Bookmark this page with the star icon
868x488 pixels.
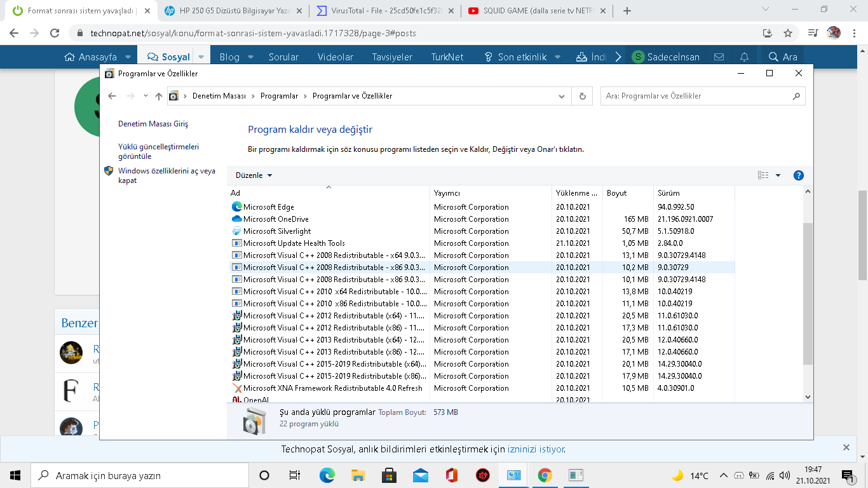click(x=788, y=33)
